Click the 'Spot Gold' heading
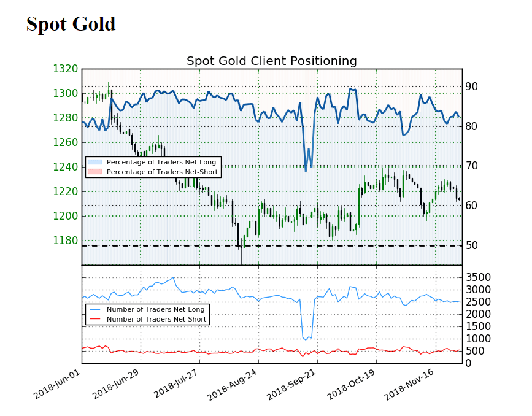Viewport: 532px width, 416px height. pyautogui.click(x=71, y=24)
